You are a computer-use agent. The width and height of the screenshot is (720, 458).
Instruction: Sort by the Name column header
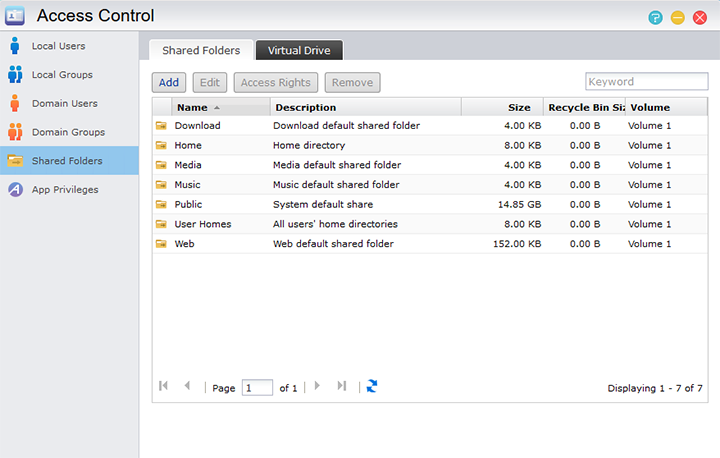192,107
